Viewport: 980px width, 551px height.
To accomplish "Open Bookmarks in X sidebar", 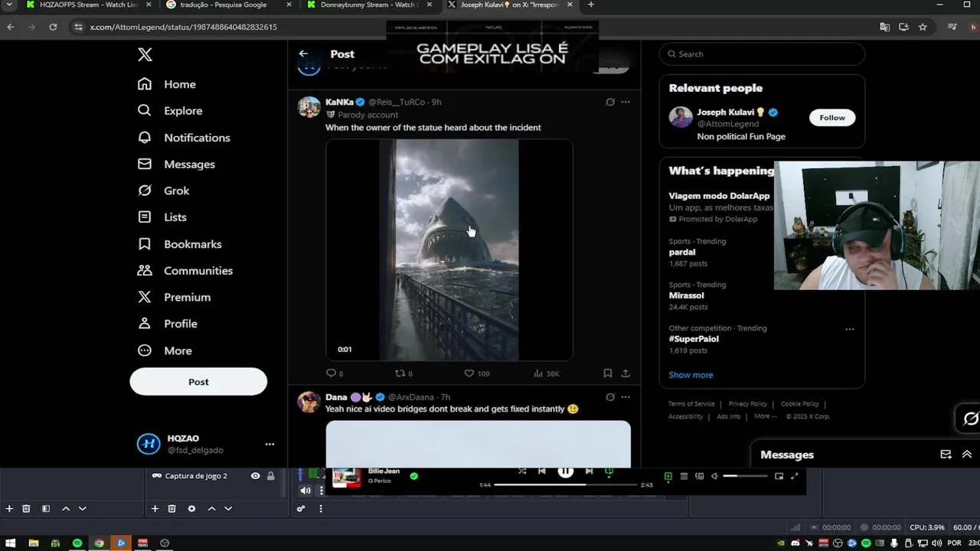I will [179, 243].
